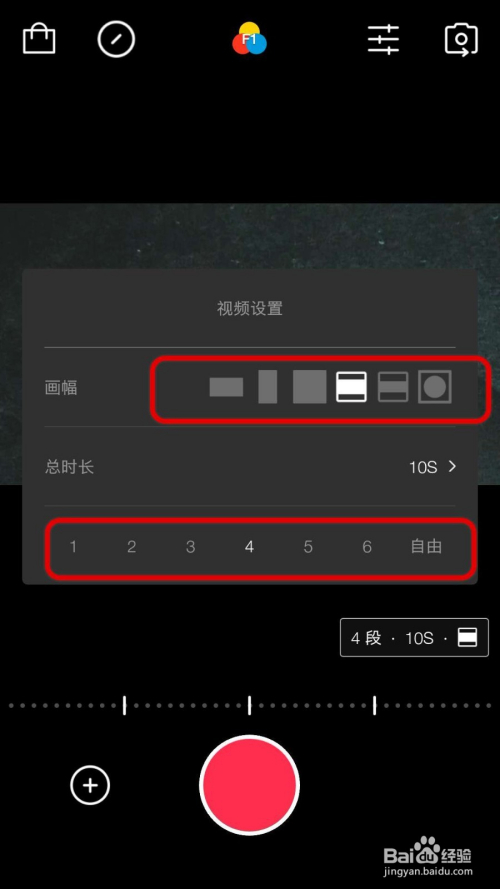Choose the split horizontal frame
500x889 pixels.
coord(393,387)
